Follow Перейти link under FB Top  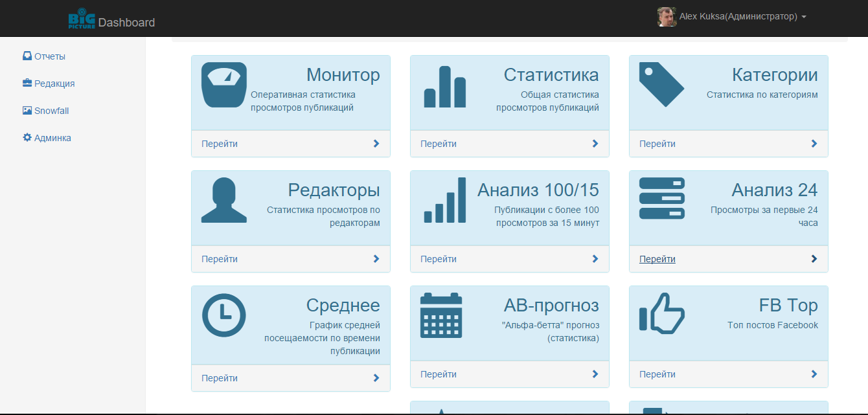(x=657, y=374)
